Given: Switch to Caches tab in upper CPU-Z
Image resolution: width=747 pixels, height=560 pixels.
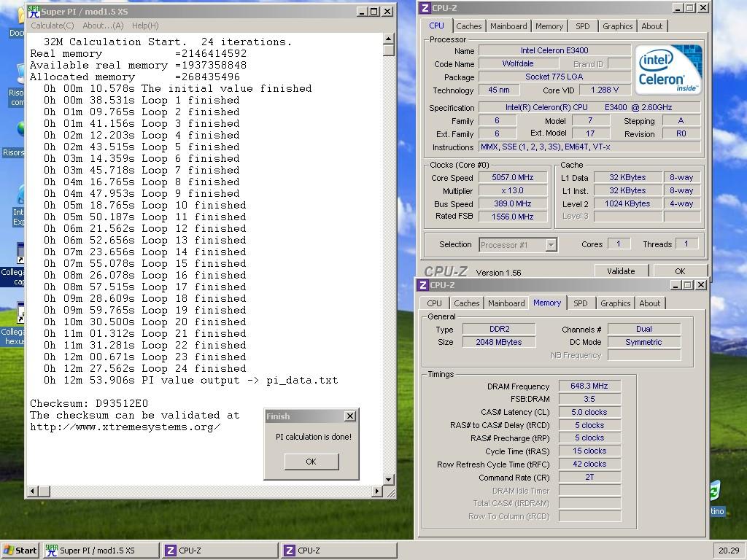Looking at the screenshot, I should 469,26.
